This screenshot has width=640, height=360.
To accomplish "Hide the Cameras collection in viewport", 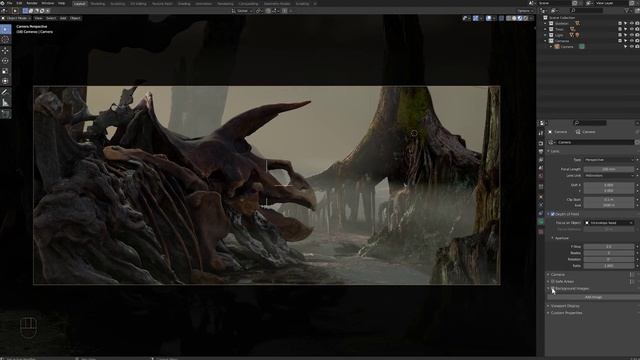I will (x=631, y=41).
